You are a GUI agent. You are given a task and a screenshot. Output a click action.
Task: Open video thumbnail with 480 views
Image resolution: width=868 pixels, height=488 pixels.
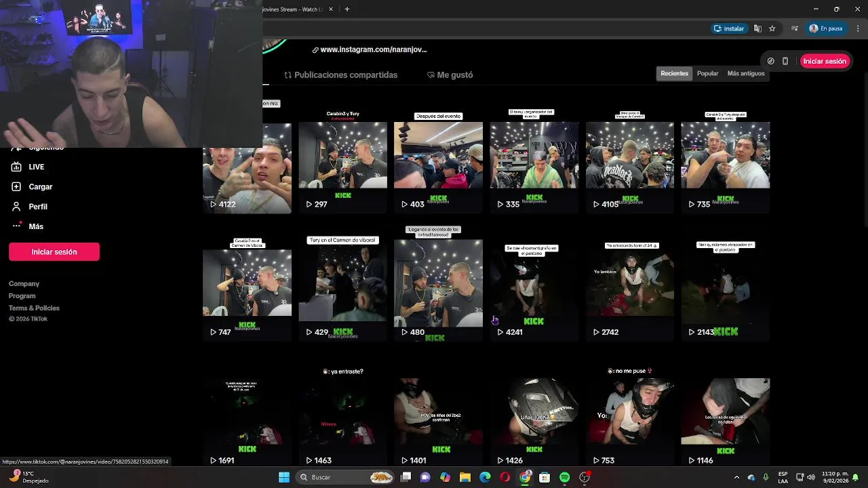(x=438, y=290)
